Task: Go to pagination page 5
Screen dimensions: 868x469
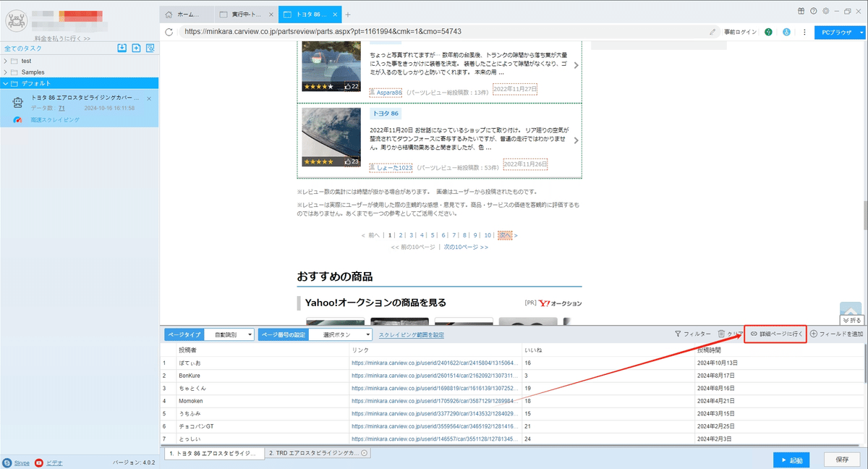Action: [433, 235]
